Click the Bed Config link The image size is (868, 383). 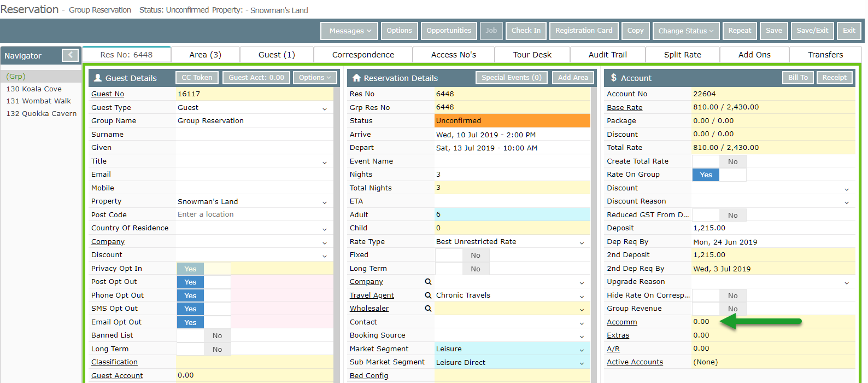click(369, 376)
